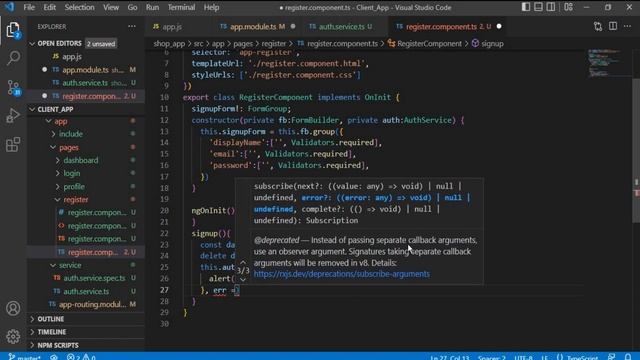
Task: Click the VS Code logo icon
Action: [9, 7]
